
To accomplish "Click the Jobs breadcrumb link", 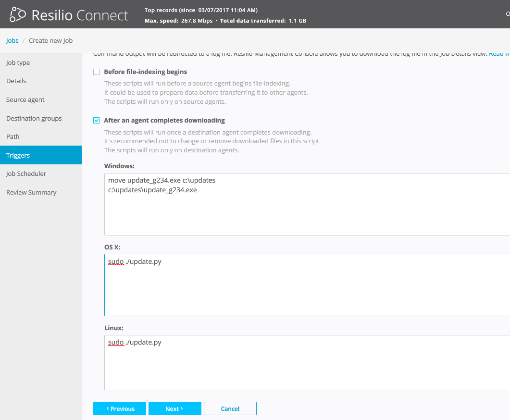I will click(x=12, y=41).
